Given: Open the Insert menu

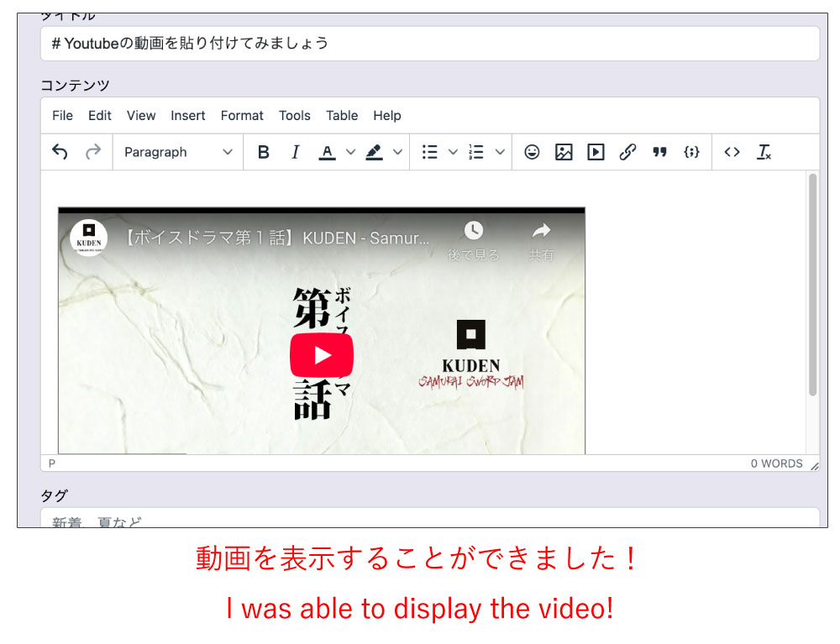Looking at the screenshot, I should tap(187, 116).
